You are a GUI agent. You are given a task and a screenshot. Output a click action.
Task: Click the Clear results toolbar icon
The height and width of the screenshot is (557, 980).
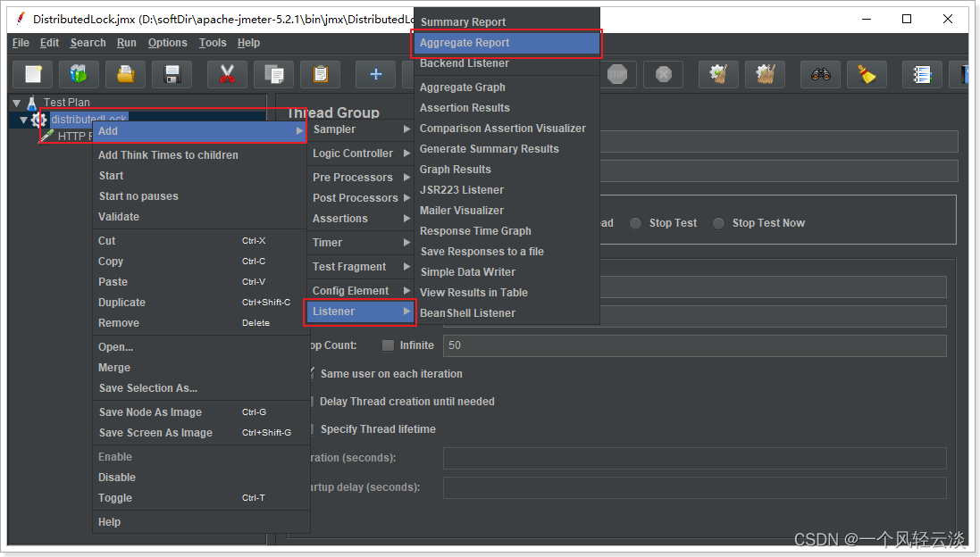[x=719, y=74]
